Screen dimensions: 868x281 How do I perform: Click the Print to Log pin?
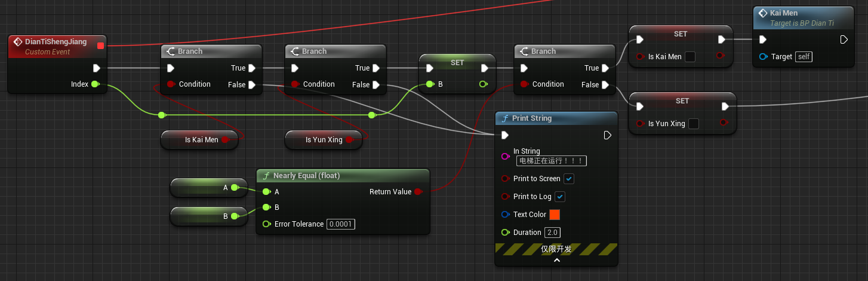(x=506, y=197)
